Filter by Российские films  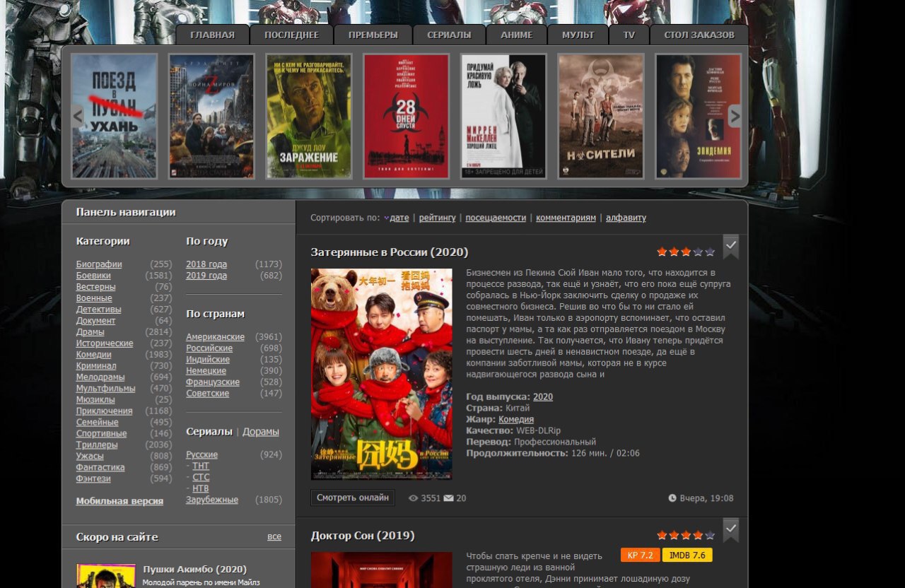(209, 348)
